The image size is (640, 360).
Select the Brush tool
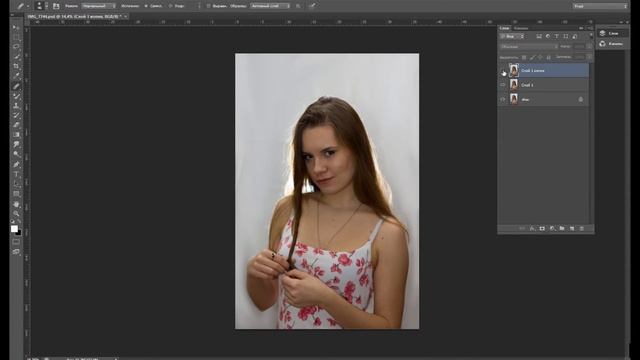point(16,96)
